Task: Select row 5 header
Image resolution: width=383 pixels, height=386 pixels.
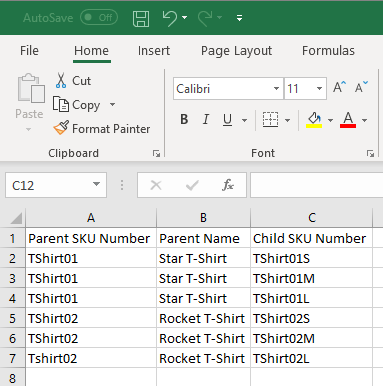Action: (x=13, y=318)
